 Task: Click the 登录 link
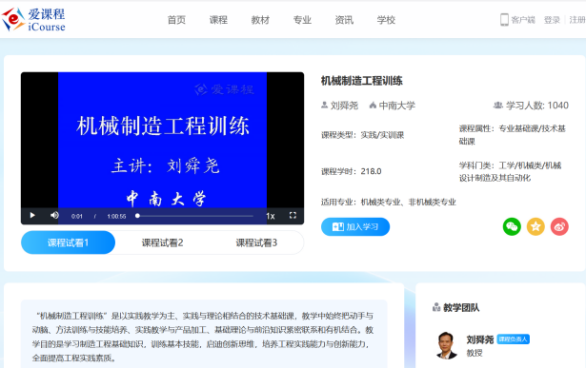click(552, 20)
